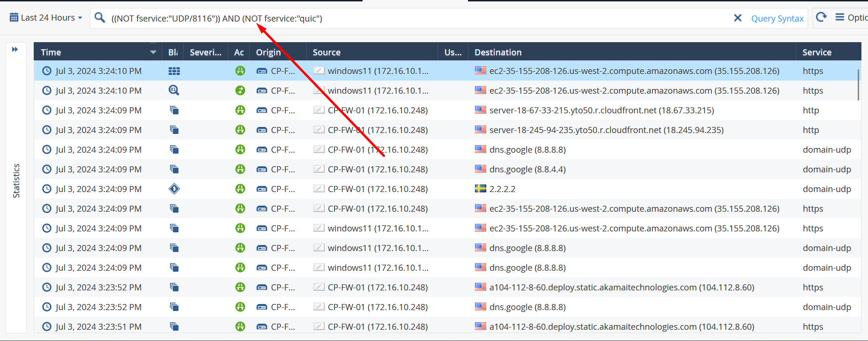Click "http" service in the 18.245.94.235 row
Screen dimensions: 868x341
811,130
